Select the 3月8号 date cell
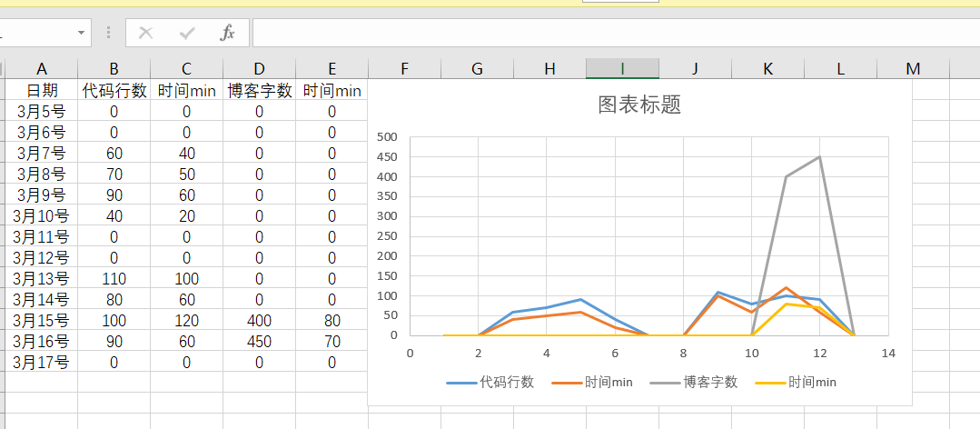Viewport: 980px width, 429px height. click(42, 174)
